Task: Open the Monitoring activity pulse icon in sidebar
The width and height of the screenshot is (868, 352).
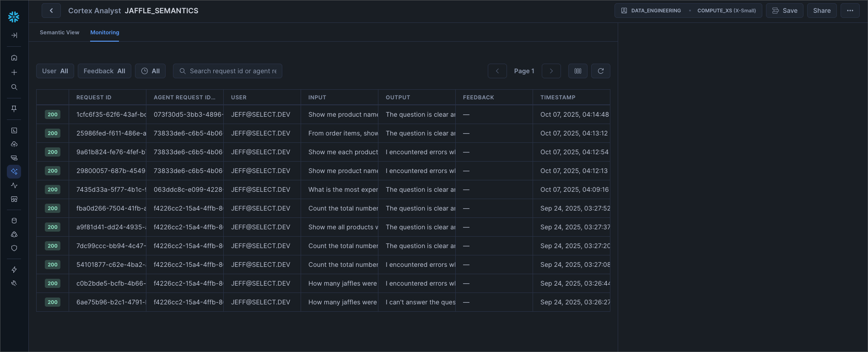Action: [14, 185]
